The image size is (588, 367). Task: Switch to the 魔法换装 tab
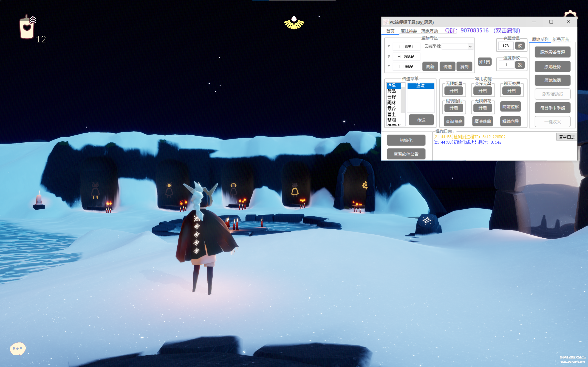[x=409, y=31]
